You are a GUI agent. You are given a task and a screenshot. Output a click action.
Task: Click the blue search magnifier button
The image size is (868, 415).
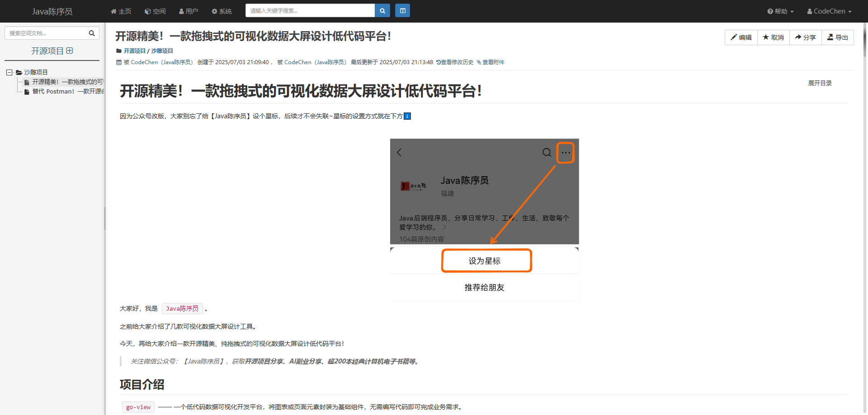point(382,11)
